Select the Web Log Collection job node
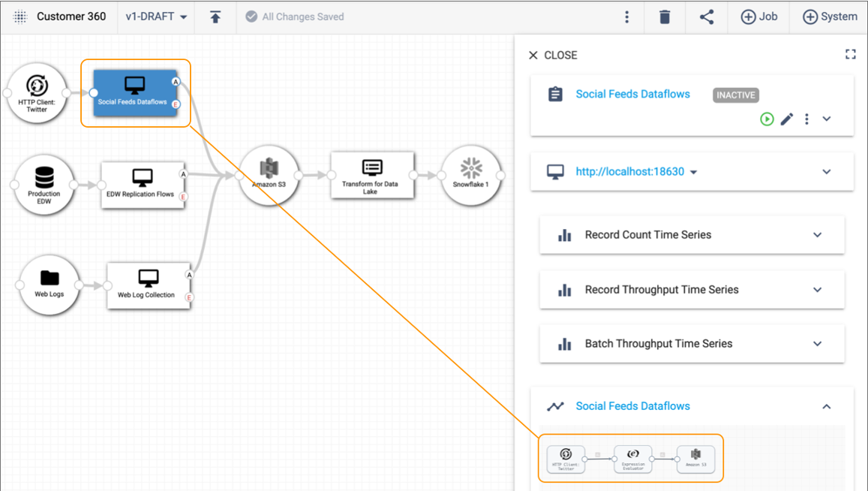Image resolution: width=868 pixels, height=491 pixels. tap(149, 286)
